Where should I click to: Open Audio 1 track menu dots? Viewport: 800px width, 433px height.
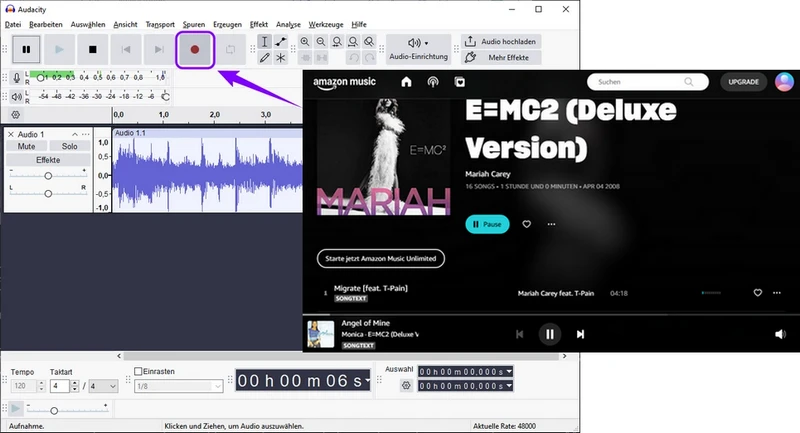click(85, 134)
